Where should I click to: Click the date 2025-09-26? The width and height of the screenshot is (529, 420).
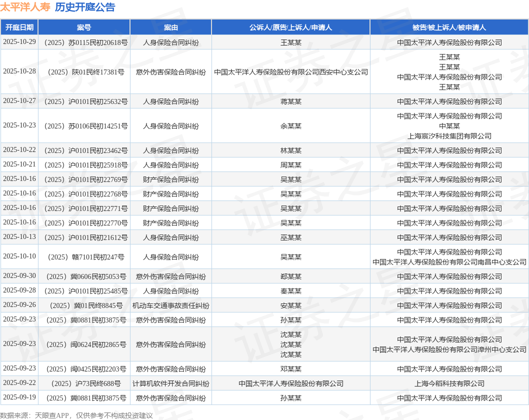tap(19, 305)
